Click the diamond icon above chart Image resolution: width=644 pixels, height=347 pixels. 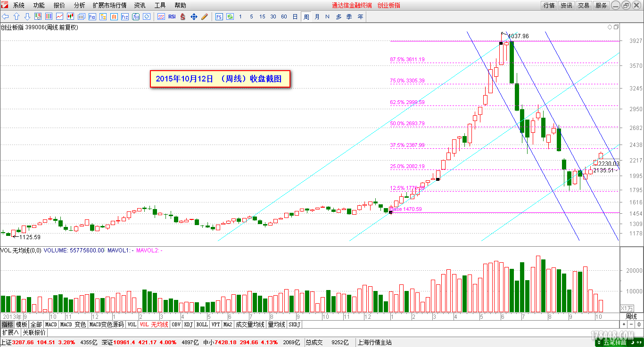pos(610,27)
